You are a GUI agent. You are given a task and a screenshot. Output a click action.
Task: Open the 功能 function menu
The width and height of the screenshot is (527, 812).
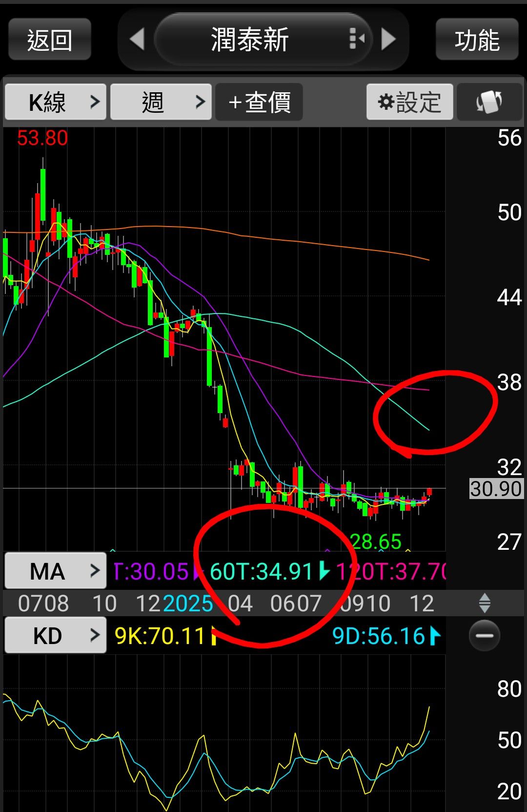click(477, 40)
